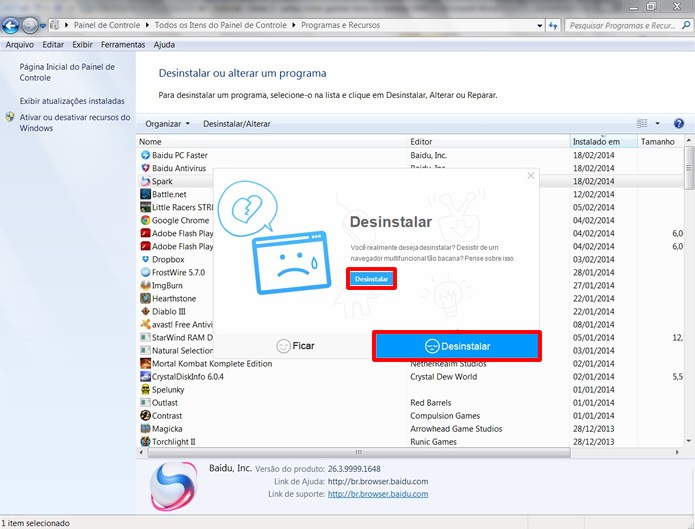Click the Diablo III icon
The width and height of the screenshot is (695, 529).
point(145,311)
